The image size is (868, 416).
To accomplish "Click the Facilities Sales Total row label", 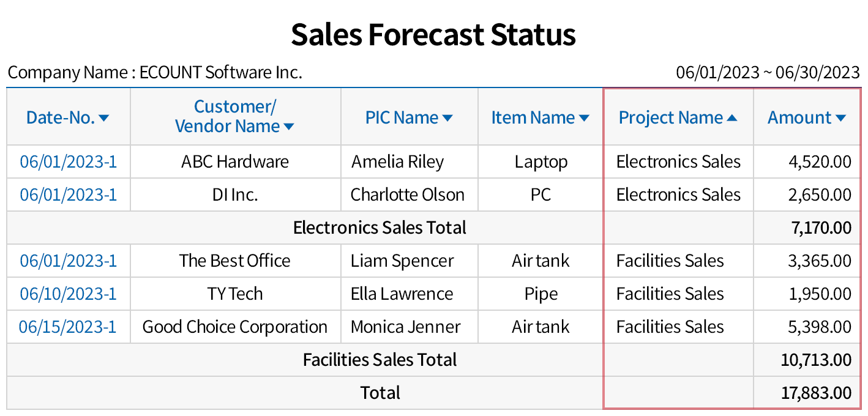I will coord(380,360).
